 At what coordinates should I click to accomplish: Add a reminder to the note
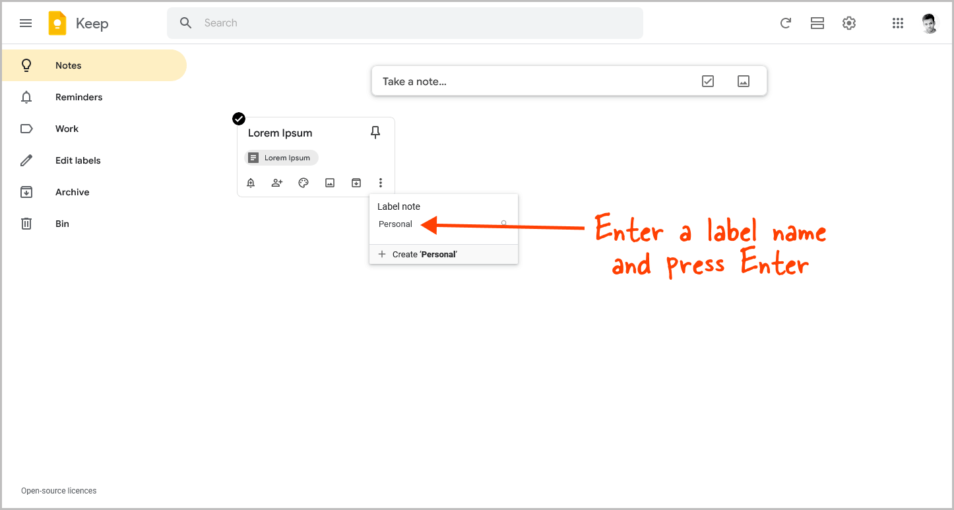[x=251, y=183]
